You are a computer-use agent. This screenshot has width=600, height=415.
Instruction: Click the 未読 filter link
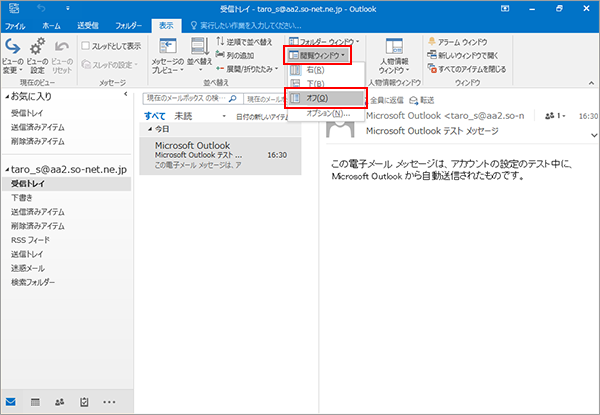pos(182,117)
